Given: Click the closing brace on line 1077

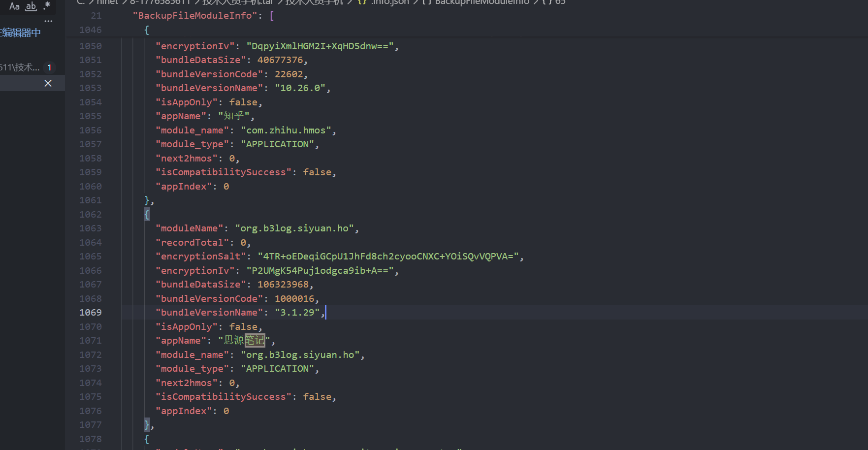Looking at the screenshot, I should pos(147,424).
